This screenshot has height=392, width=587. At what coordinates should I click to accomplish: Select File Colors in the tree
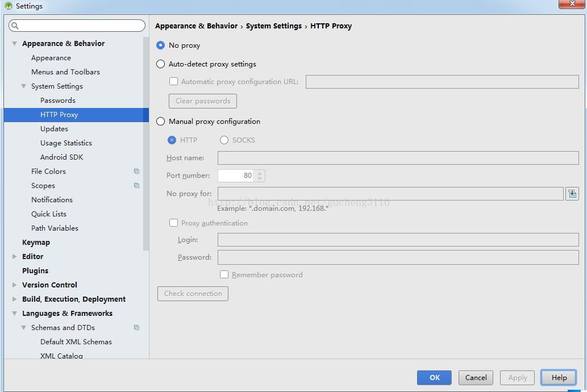pyautogui.click(x=48, y=171)
